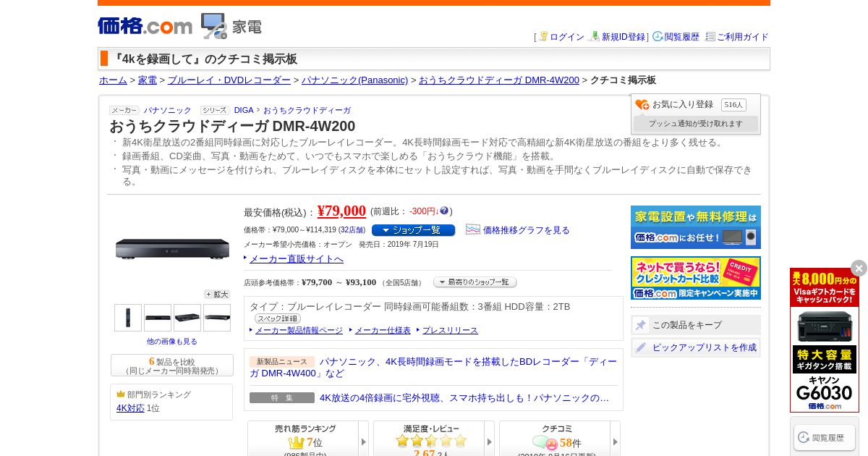Click the ご利用ガイド guide icon
Image resolution: width=868 pixels, height=456 pixels.
tap(710, 36)
